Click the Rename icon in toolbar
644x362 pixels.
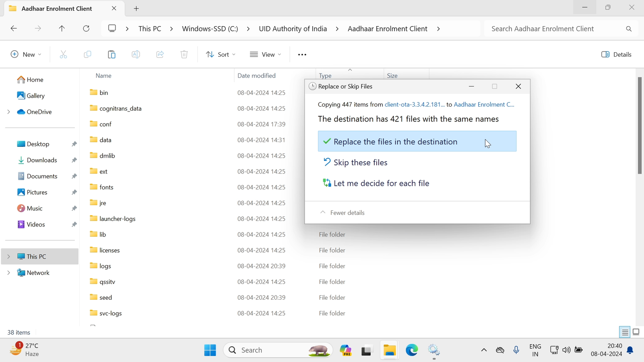136,54
